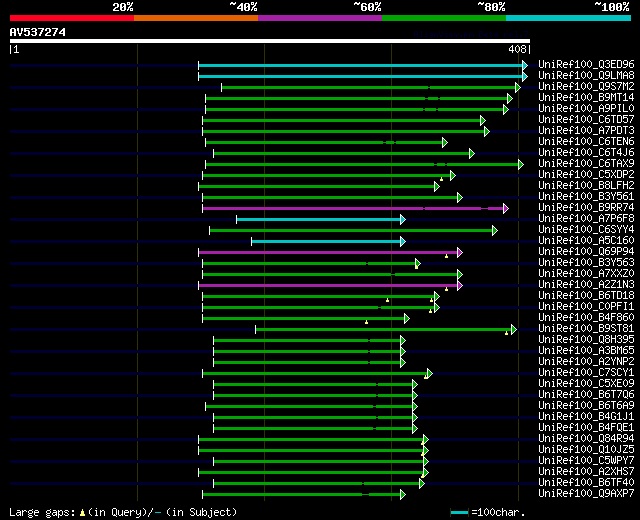Click the UniRef100_B9ST81 label
The image size is (640, 520).
(586, 329)
